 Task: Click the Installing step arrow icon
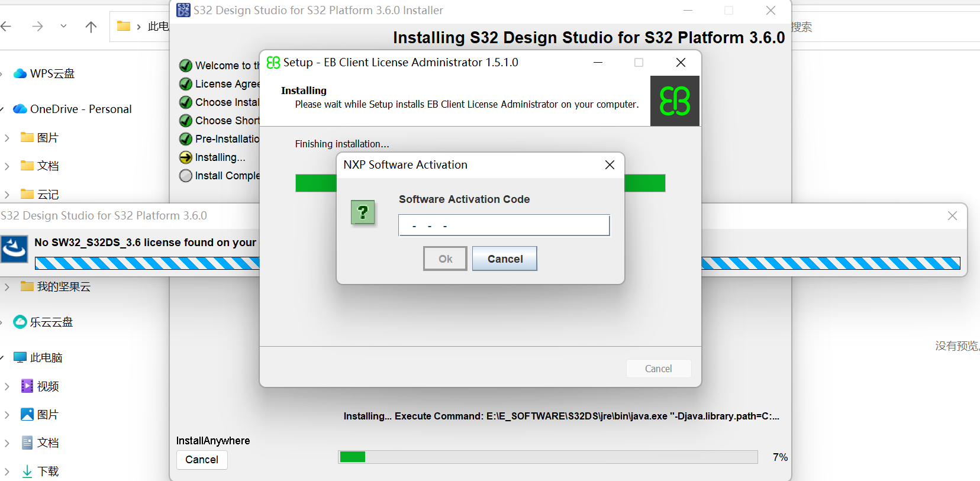pyautogui.click(x=186, y=157)
